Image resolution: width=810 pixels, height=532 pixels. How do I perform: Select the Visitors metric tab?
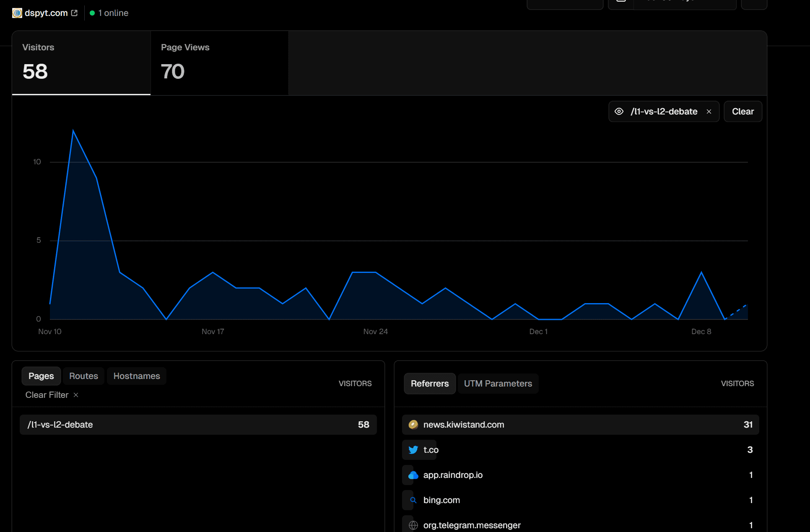(81, 63)
